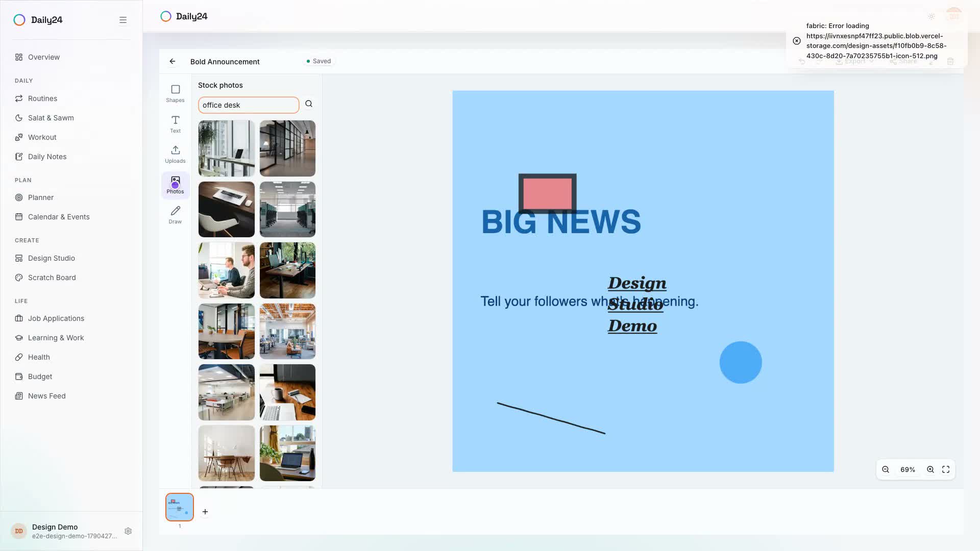
Task: Click the Bold Announcement design title
Action: click(x=225, y=62)
